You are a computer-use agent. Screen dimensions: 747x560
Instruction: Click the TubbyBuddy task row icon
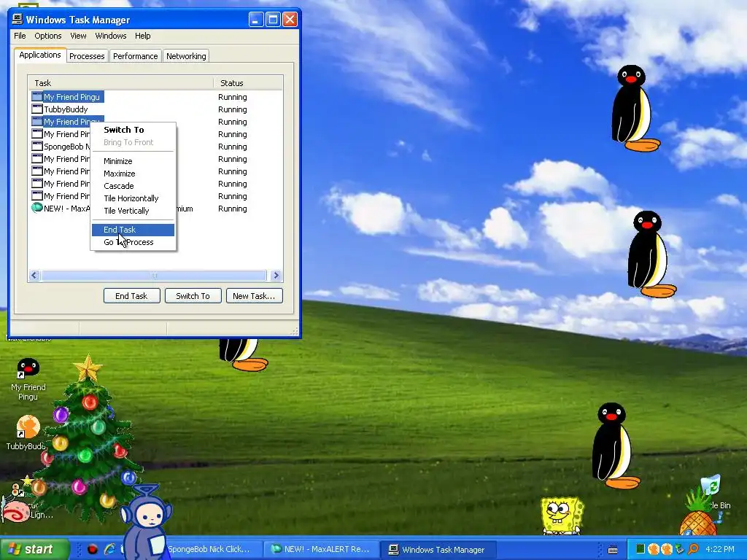pos(37,109)
